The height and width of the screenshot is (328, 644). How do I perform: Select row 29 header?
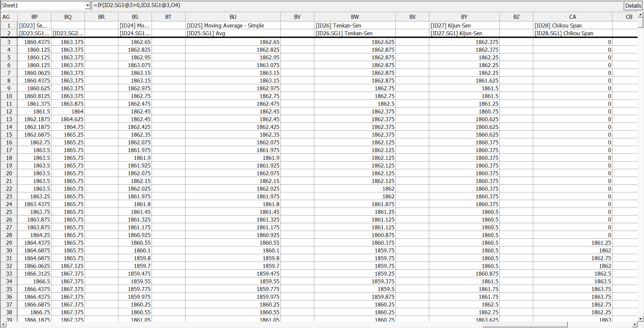click(9, 243)
